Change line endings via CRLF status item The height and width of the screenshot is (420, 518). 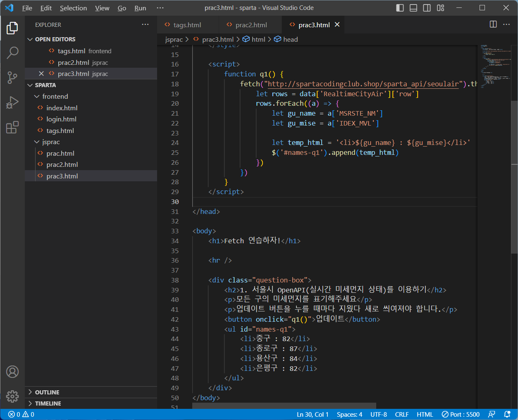coord(402,414)
